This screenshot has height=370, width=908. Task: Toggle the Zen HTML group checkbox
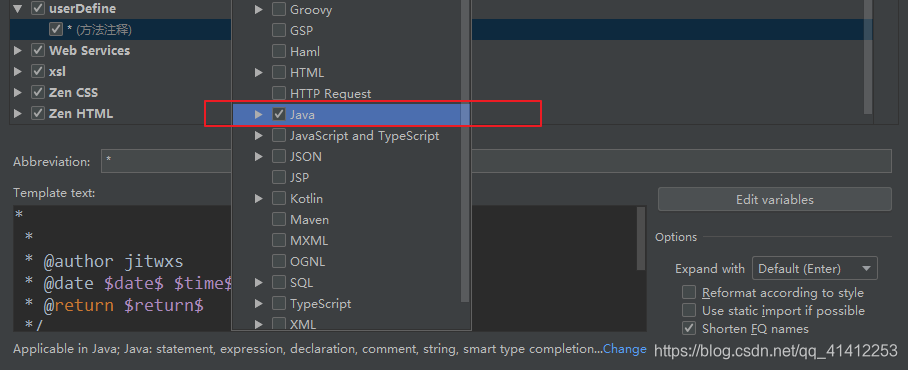(x=38, y=113)
